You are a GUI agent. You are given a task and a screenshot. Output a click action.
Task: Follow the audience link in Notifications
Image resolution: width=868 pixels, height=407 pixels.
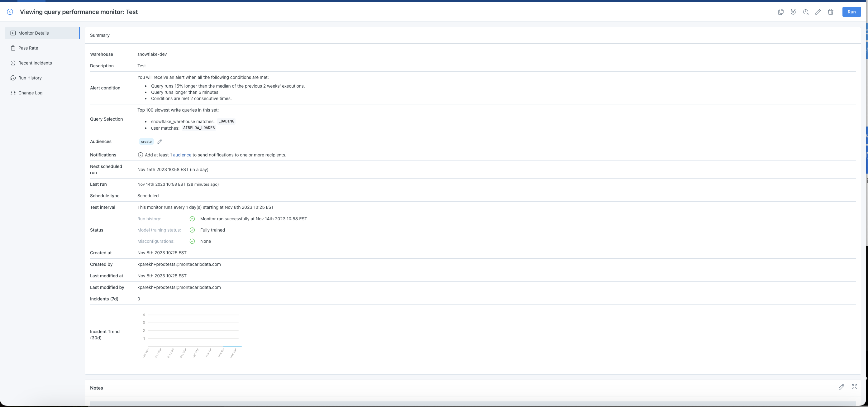coord(182,155)
